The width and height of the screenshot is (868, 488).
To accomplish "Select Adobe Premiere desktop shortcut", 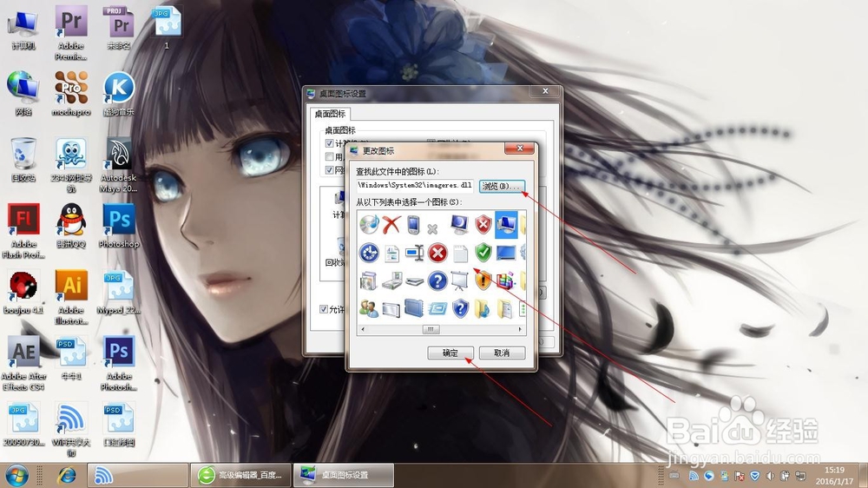I will coord(71,32).
